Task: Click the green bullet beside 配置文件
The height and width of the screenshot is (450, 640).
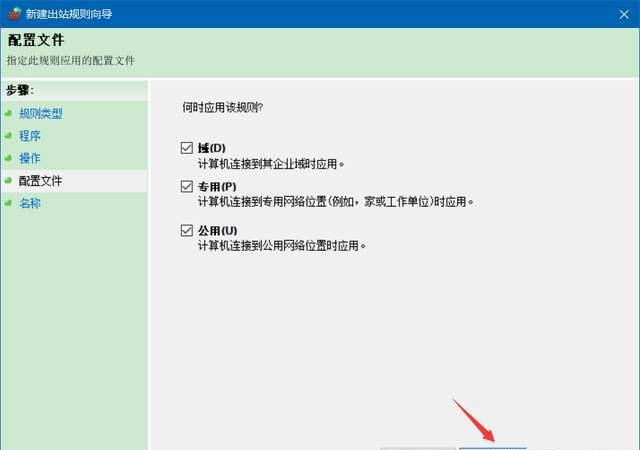Action: pos(8,180)
